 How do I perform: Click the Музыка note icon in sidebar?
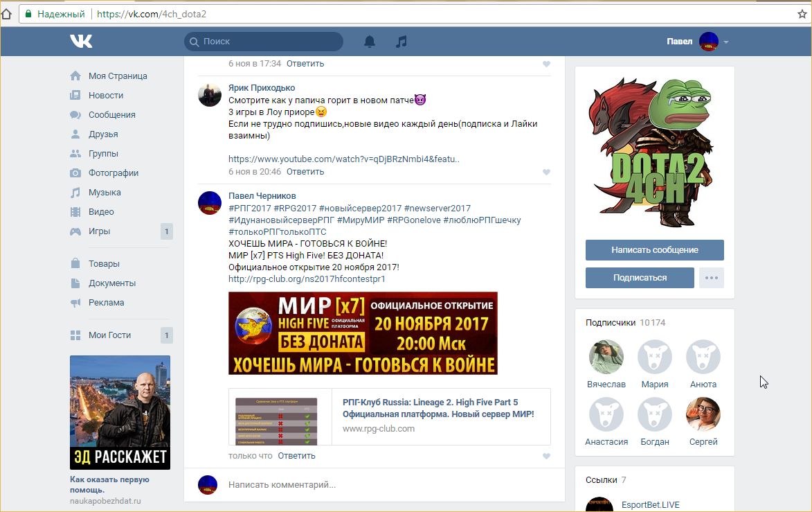tap(75, 192)
